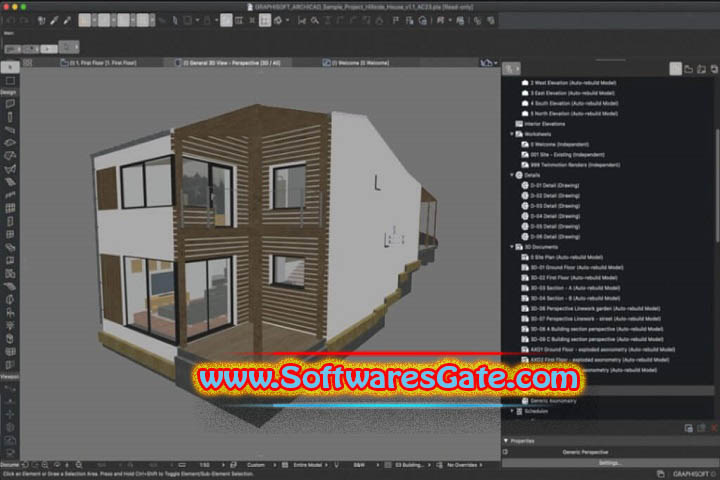Open the Navigator project chooser dropdown
Screen dimensions: 720x480
pyautogui.click(x=511, y=69)
